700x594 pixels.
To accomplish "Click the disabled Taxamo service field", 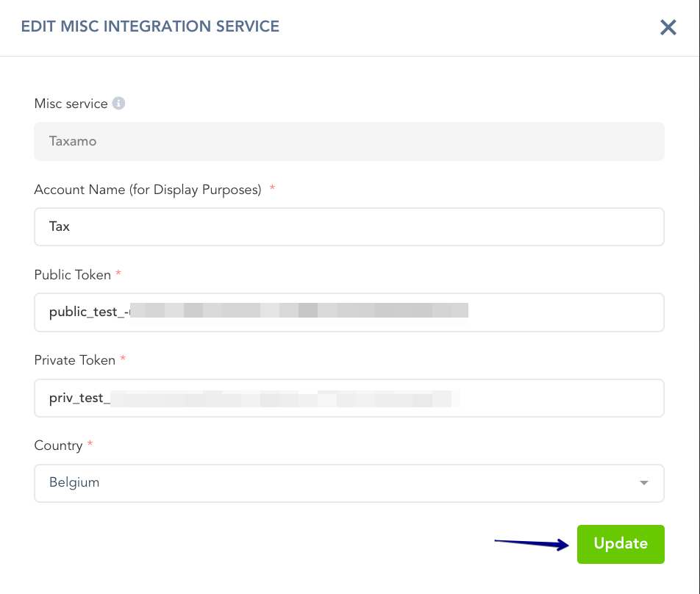I will (349, 141).
